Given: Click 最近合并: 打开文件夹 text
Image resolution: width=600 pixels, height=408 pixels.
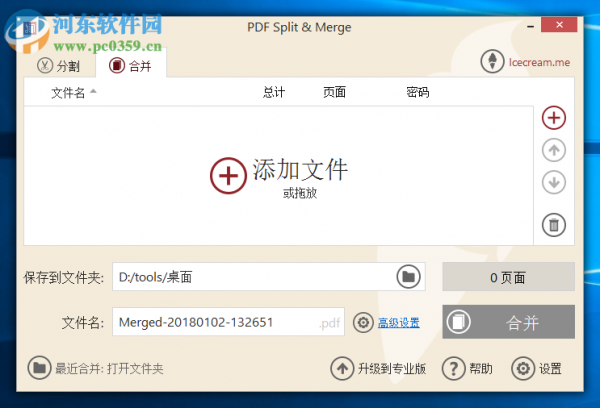Looking at the screenshot, I should click(x=109, y=369).
